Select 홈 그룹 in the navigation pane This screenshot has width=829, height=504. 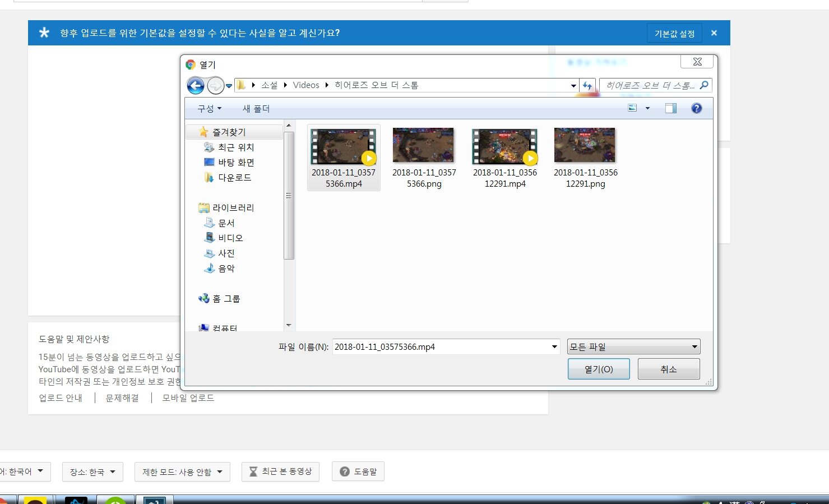226,298
